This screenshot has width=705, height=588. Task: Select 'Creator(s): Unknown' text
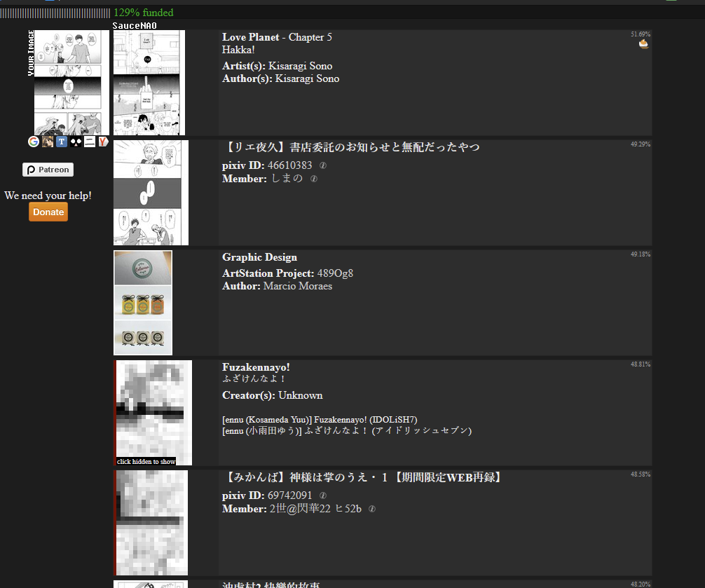[272, 395]
